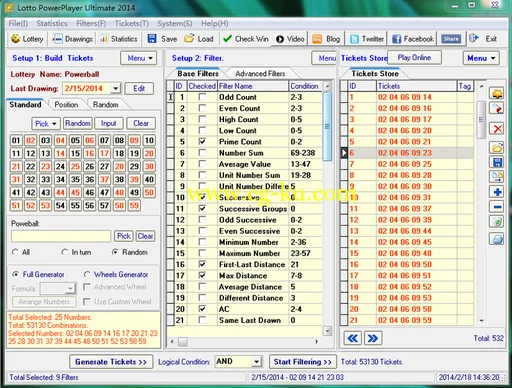Open the Filters(F) menu

pyautogui.click(x=91, y=23)
